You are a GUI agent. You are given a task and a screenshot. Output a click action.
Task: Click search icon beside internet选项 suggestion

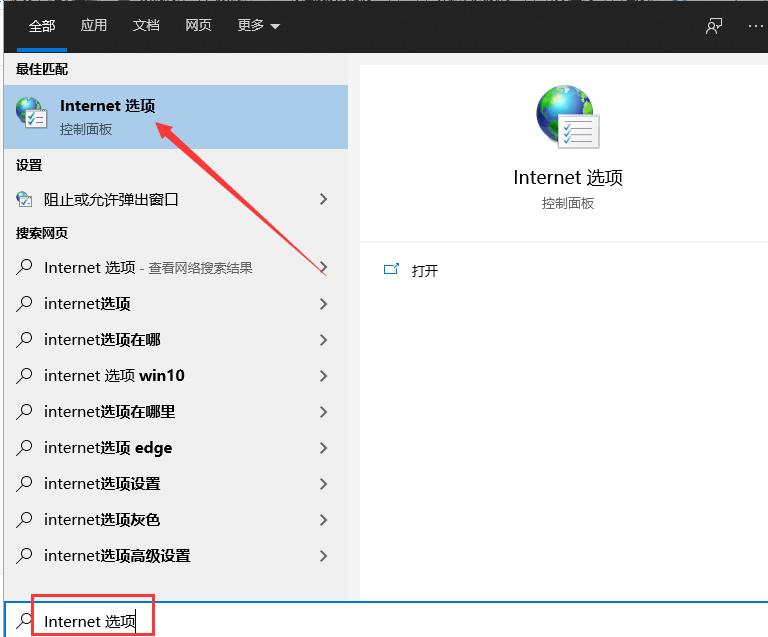pyautogui.click(x=24, y=304)
